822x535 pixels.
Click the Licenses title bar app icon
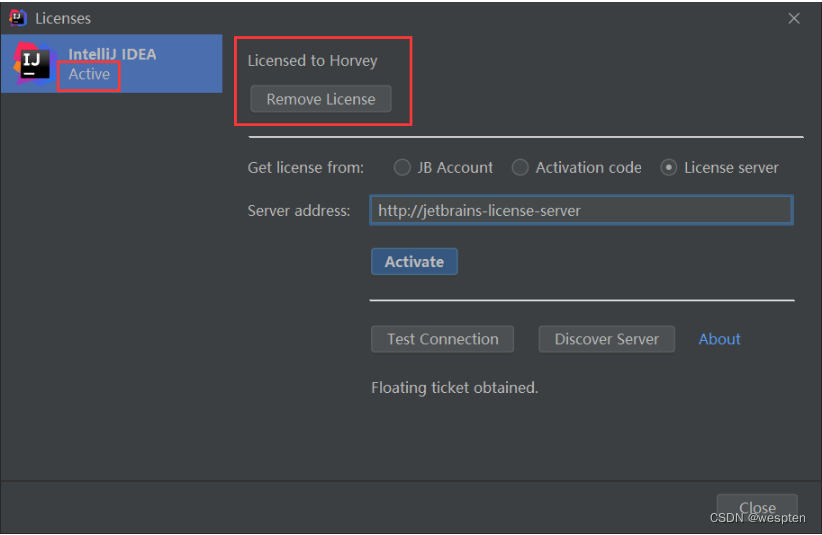(18, 18)
